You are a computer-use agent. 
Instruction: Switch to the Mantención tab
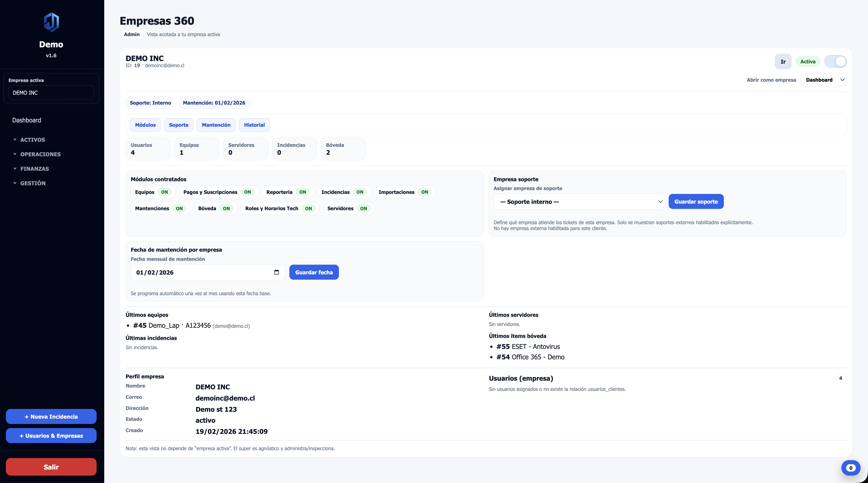pos(216,125)
